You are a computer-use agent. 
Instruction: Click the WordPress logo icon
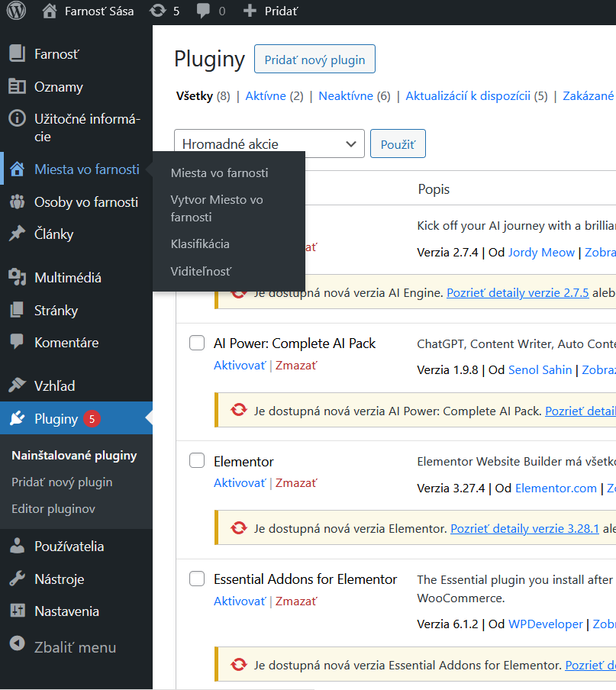pyautogui.click(x=16, y=11)
